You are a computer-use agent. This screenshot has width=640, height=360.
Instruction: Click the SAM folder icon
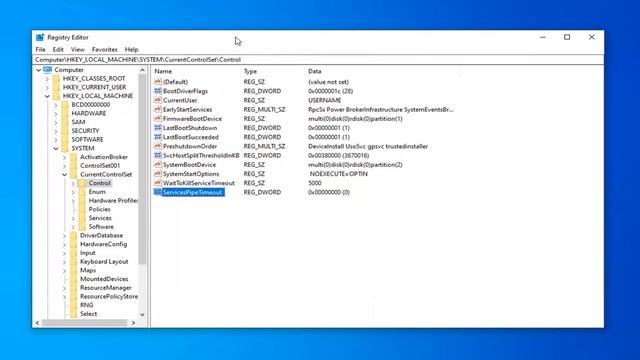65,122
